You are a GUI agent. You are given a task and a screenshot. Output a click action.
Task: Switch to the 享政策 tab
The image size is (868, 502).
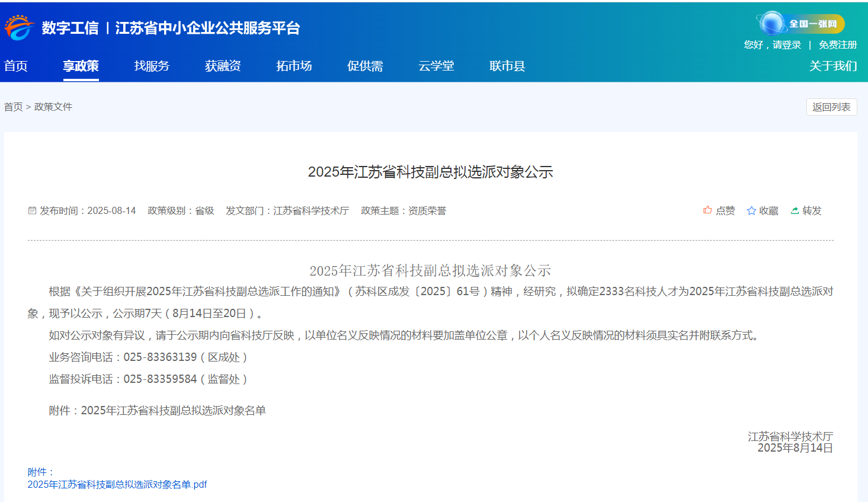(x=81, y=66)
